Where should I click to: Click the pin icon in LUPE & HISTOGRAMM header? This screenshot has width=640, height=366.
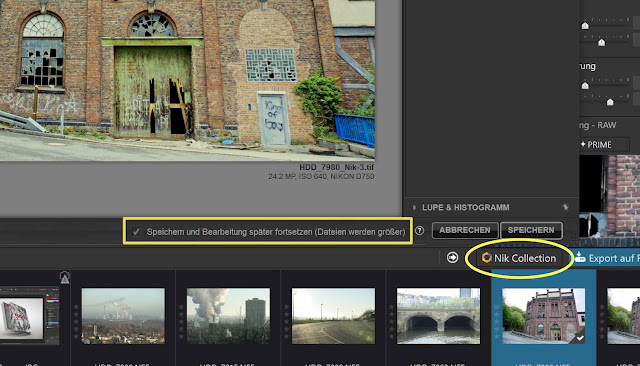pos(565,207)
